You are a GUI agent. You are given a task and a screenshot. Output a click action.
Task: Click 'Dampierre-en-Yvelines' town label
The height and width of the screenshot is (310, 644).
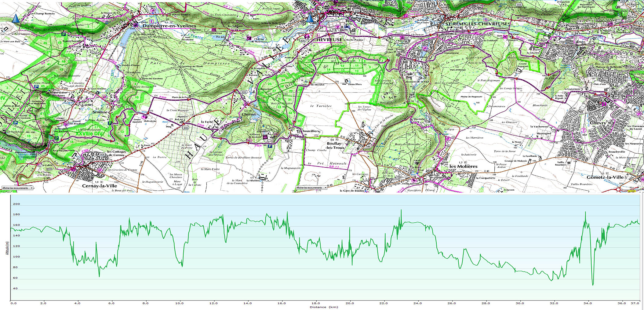coord(169,26)
